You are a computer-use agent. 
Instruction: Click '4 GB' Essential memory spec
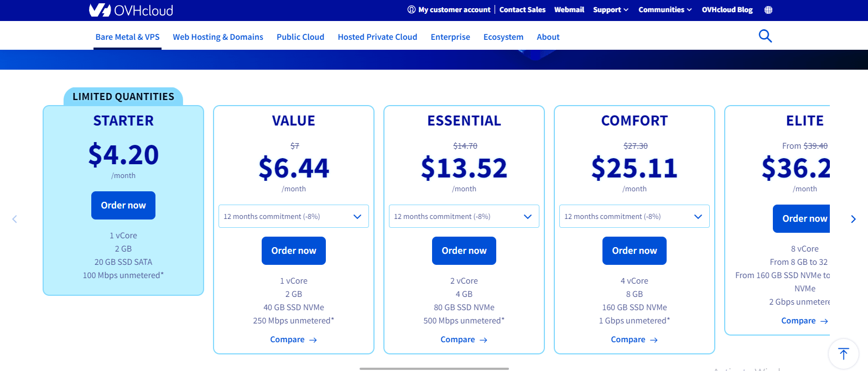pyautogui.click(x=464, y=294)
